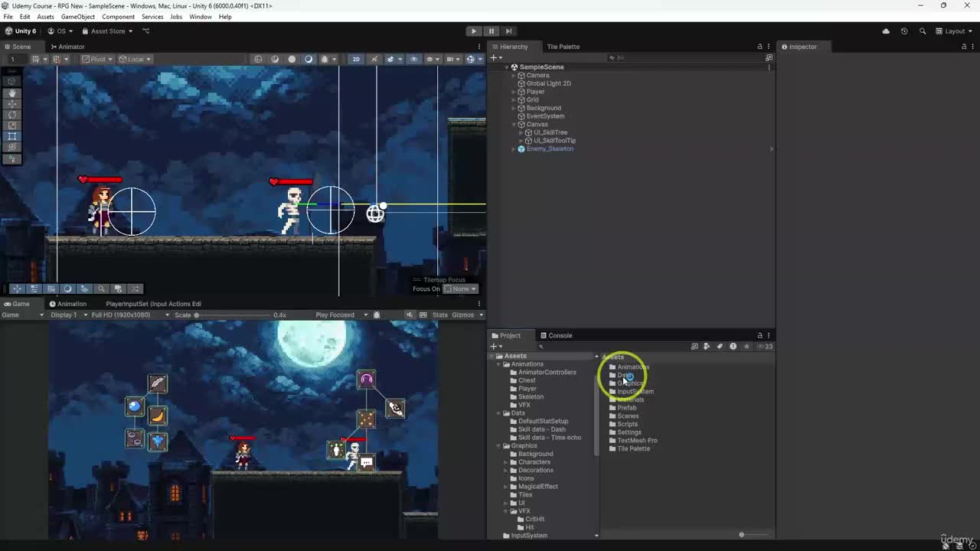Switch to the Tile Palette tab

(x=563, y=47)
